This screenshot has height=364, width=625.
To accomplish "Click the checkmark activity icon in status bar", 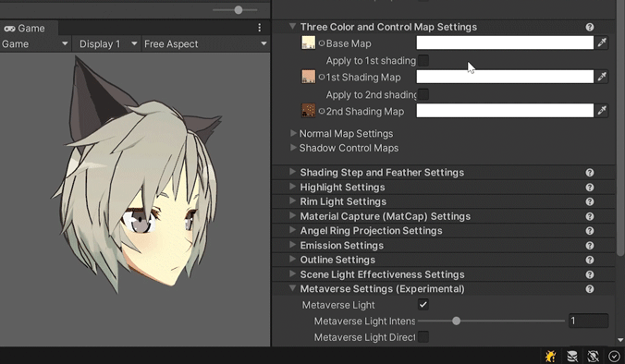I will click(614, 356).
